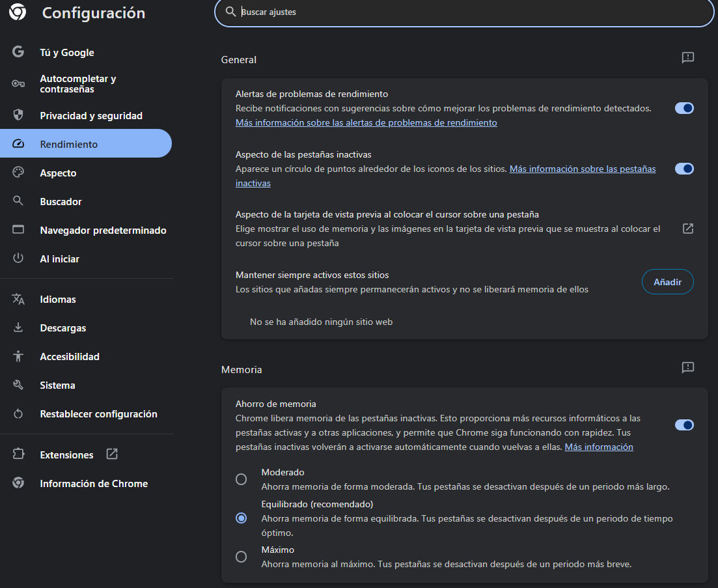Toggle off Ahorro de memoria switch
Image resolution: width=718 pixels, height=588 pixels.
click(683, 425)
